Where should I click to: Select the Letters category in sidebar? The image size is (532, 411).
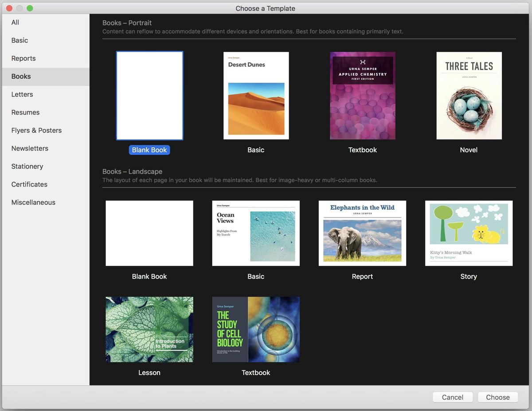pyautogui.click(x=22, y=94)
